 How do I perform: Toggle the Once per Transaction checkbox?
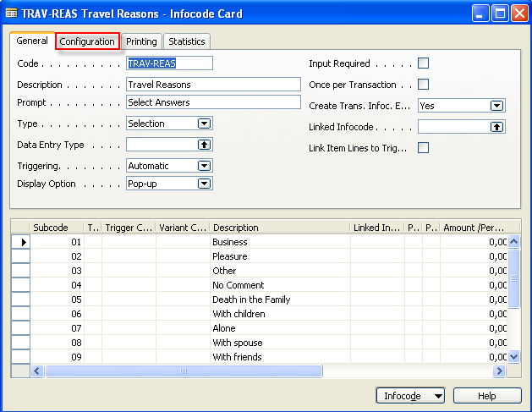(424, 85)
